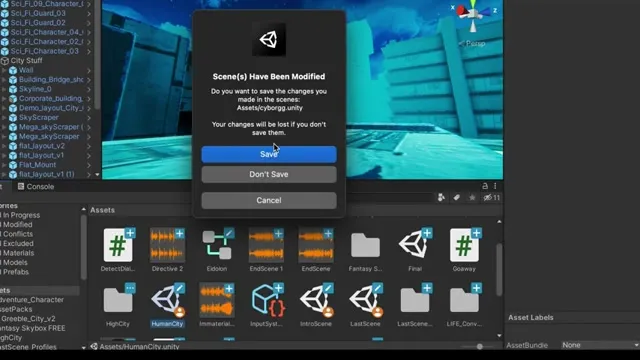Expand the Wall hierarchy item
Image resolution: width=640 pixels, height=360 pixels.
coord(4,70)
